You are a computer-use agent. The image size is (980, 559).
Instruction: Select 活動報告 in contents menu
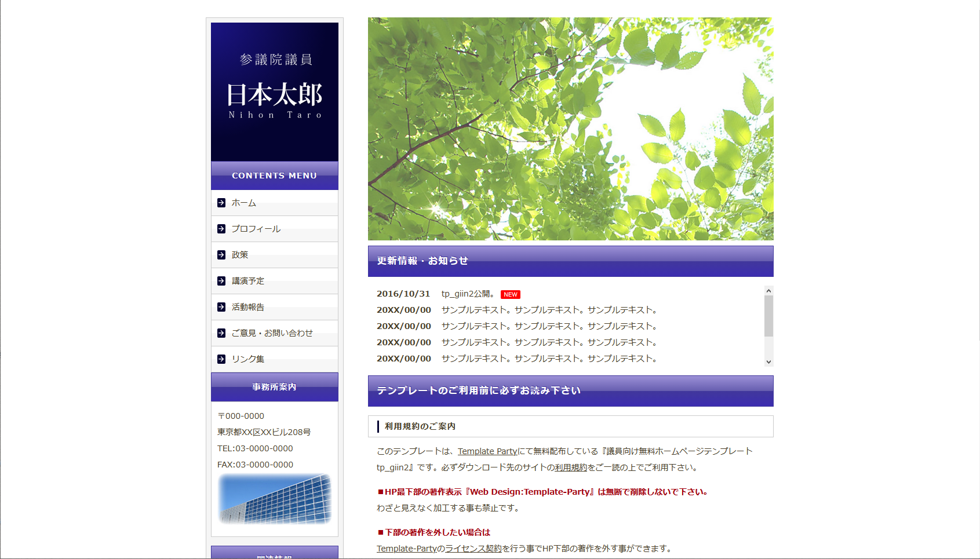(x=275, y=307)
